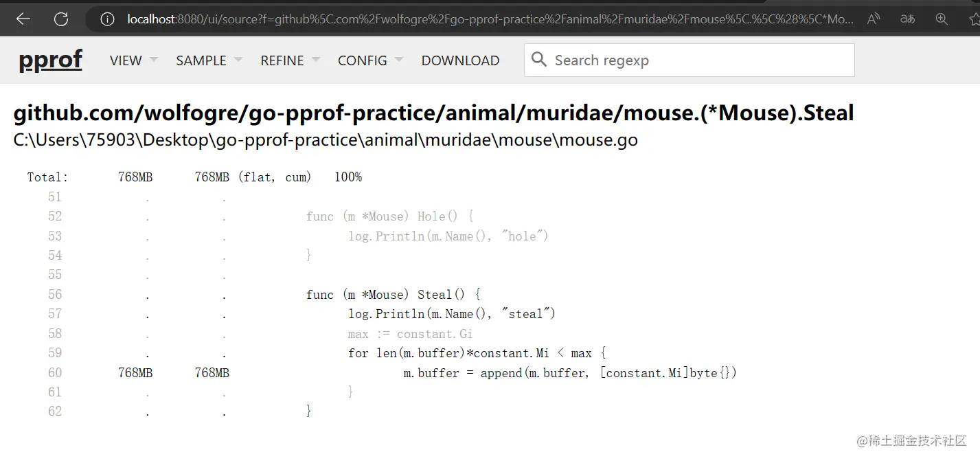Open the read aloud icon in the address bar
The height and width of the screenshot is (461, 980).
click(874, 19)
